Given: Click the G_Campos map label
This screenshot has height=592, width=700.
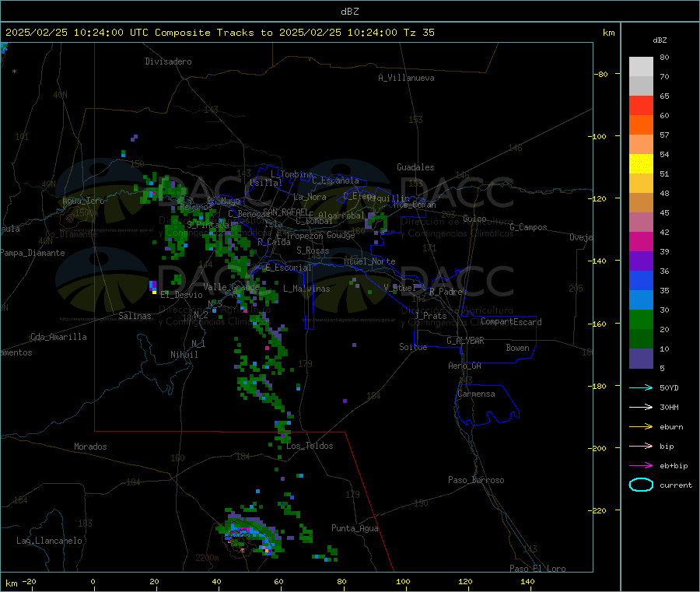Looking at the screenshot, I should (x=528, y=227).
